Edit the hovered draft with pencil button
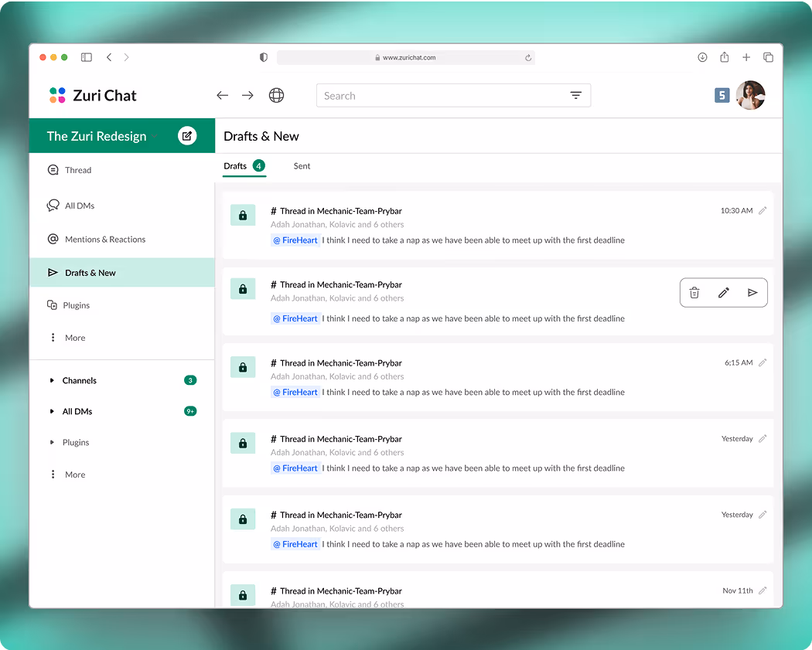Screen dimensions: 812x650 click(723, 293)
